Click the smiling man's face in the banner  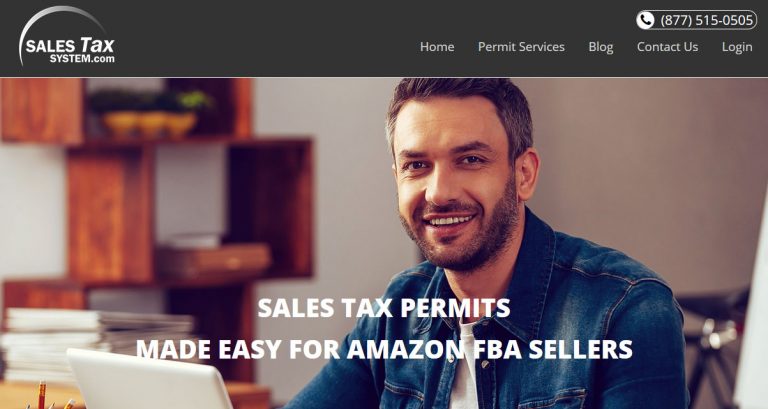coord(458,184)
